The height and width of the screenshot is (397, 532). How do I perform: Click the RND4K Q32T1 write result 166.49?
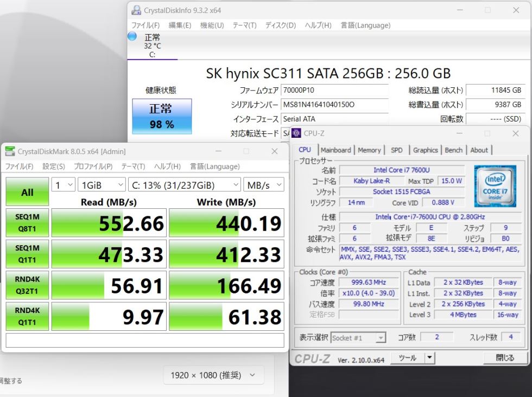(x=226, y=285)
